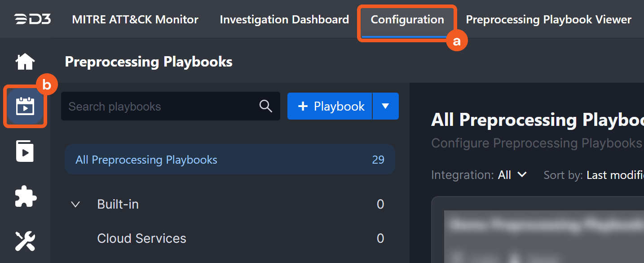The height and width of the screenshot is (263, 644).
Task: Click the magnifier icon in playbook search
Action: 266,106
